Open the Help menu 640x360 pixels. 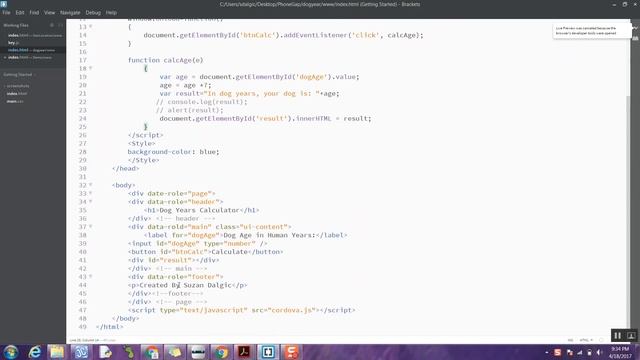(x=111, y=13)
